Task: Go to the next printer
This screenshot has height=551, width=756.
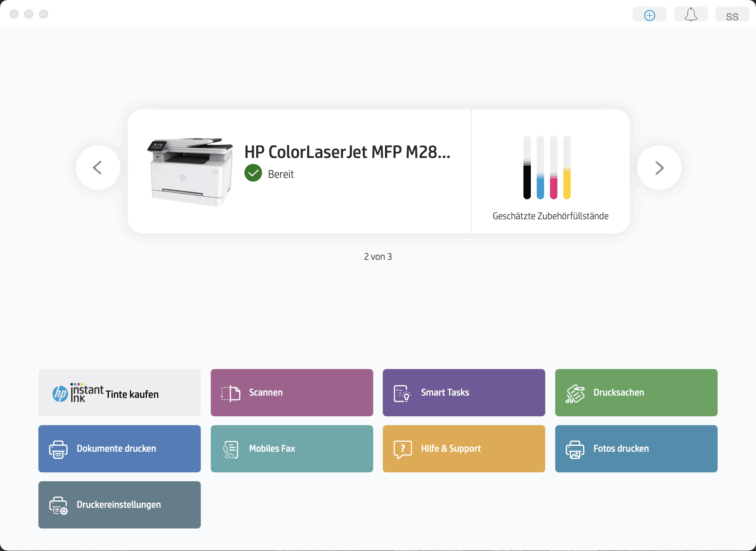Action: coord(659,168)
